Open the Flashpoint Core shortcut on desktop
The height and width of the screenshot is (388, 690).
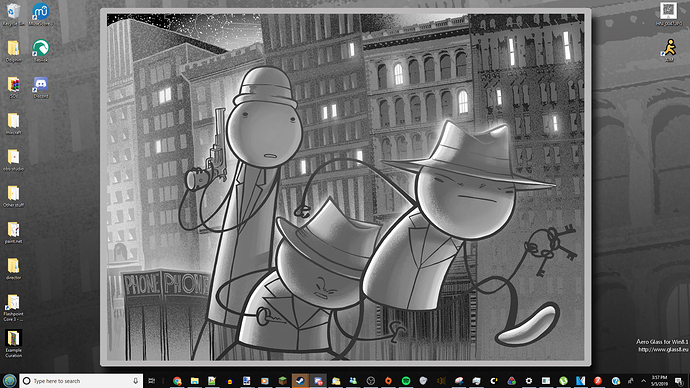(13, 307)
